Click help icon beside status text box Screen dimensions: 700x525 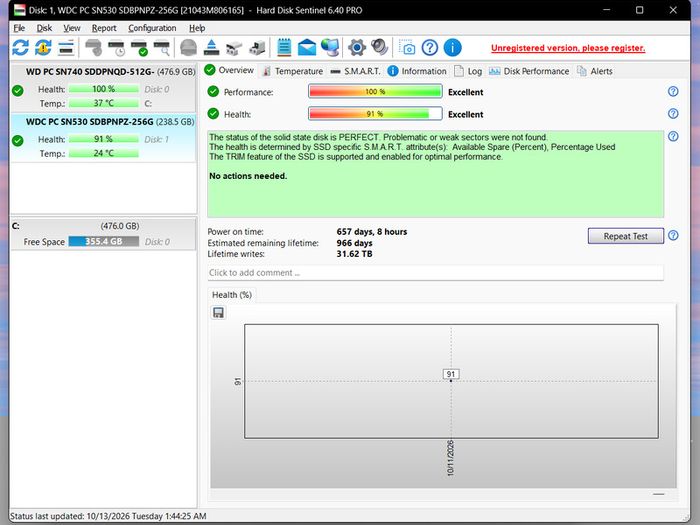tap(673, 136)
